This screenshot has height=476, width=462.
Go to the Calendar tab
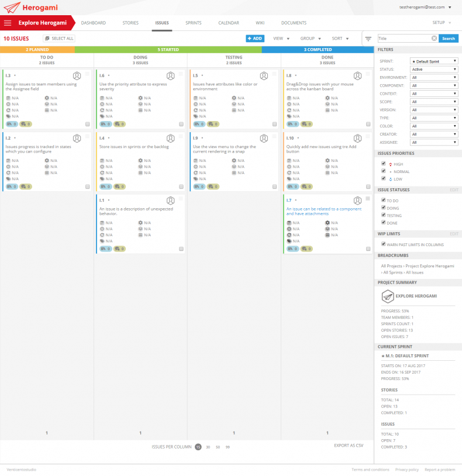(228, 23)
